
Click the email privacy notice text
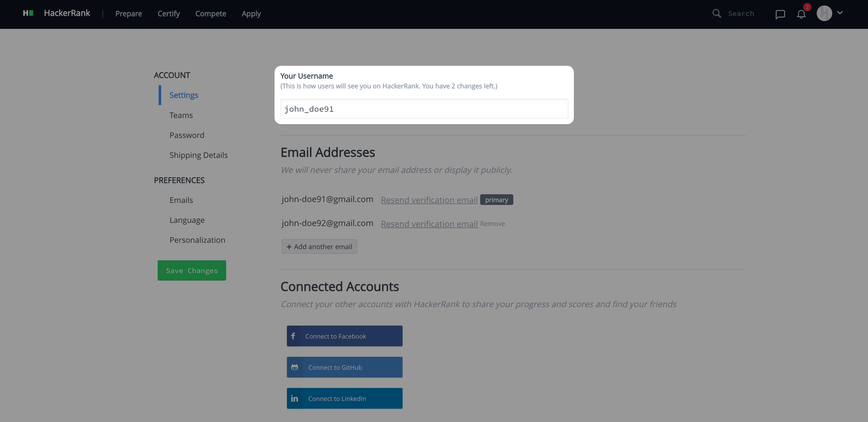[397, 170]
